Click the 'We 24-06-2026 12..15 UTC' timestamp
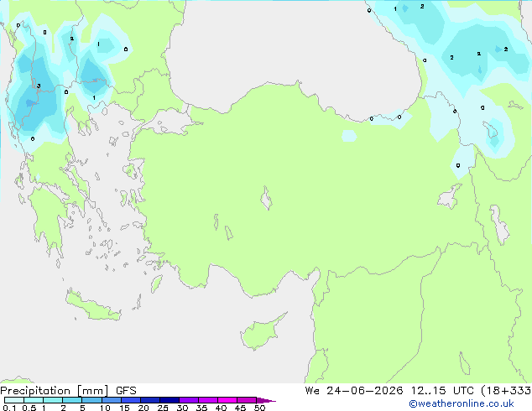Screen dimensions: 532x411 pyautogui.click(x=389, y=391)
